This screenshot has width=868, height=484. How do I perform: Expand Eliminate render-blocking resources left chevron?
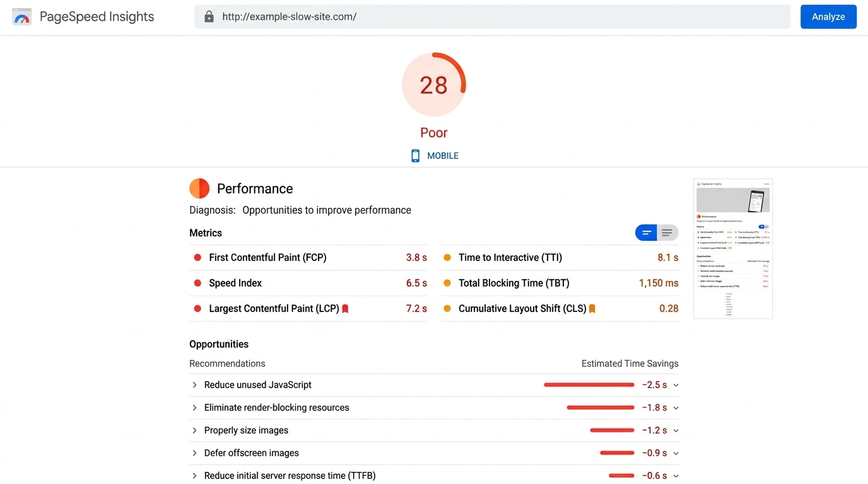(x=194, y=408)
